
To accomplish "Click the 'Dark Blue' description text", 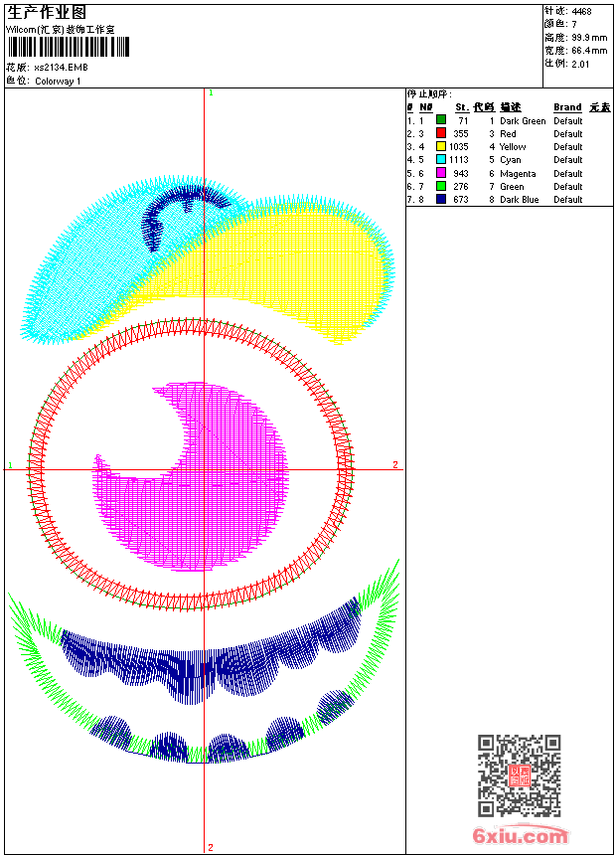I will (x=519, y=200).
